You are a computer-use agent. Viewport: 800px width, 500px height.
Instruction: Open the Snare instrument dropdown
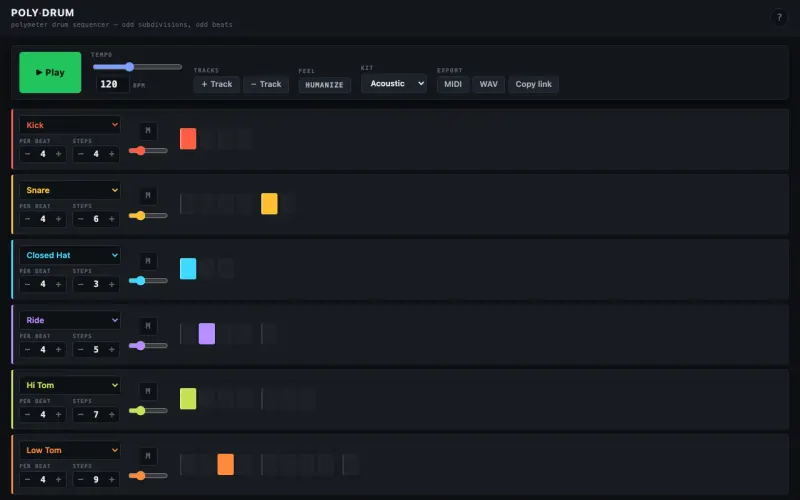(70, 190)
